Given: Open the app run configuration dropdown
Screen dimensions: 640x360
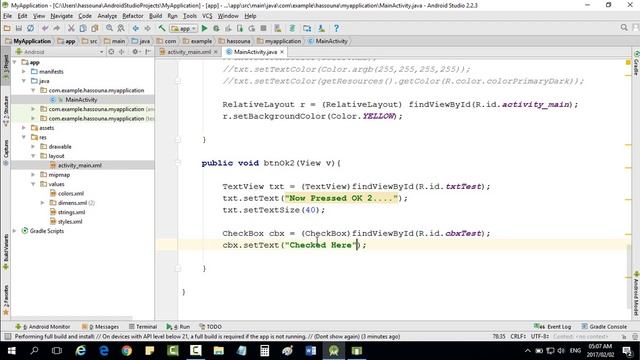Looking at the screenshot, I should tap(184, 29).
